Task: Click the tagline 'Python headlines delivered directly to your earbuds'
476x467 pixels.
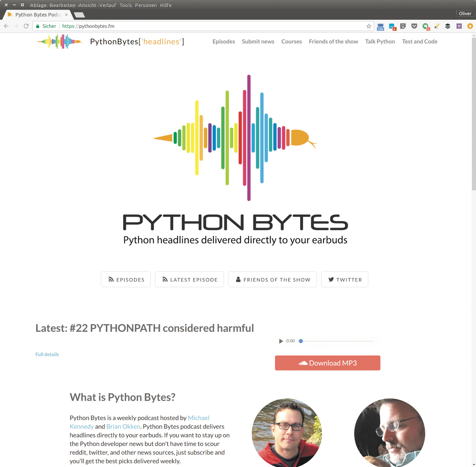Action: [235, 240]
